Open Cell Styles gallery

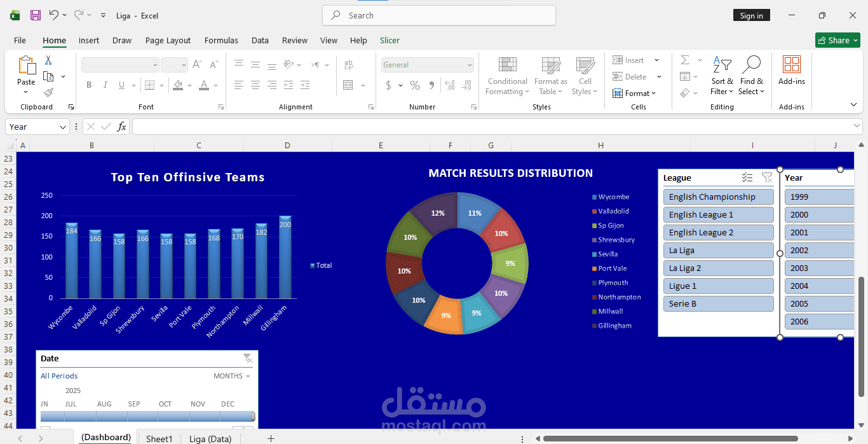(585, 76)
